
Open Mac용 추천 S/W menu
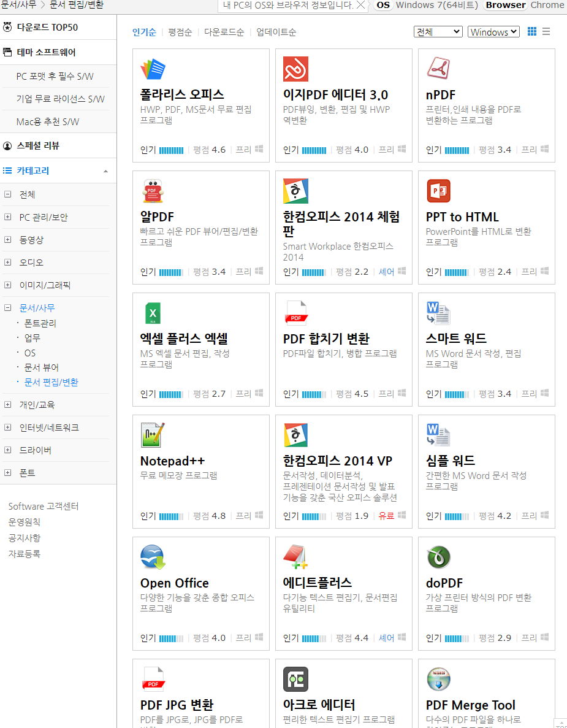click(48, 121)
